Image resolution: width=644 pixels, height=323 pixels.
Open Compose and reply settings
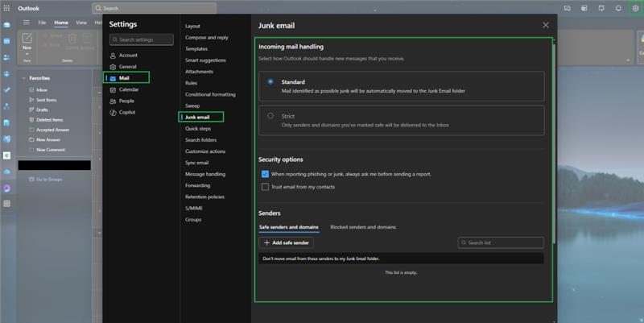pos(207,37)
